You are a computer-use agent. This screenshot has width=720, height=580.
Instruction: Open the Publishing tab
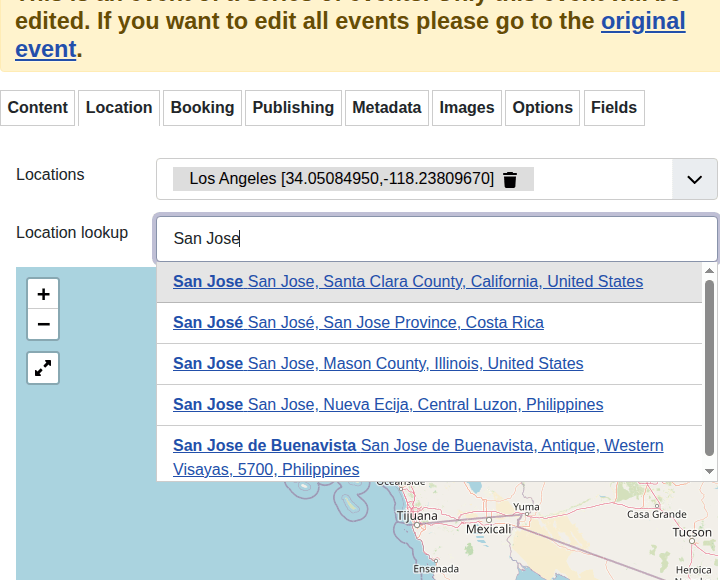[293, 108]
